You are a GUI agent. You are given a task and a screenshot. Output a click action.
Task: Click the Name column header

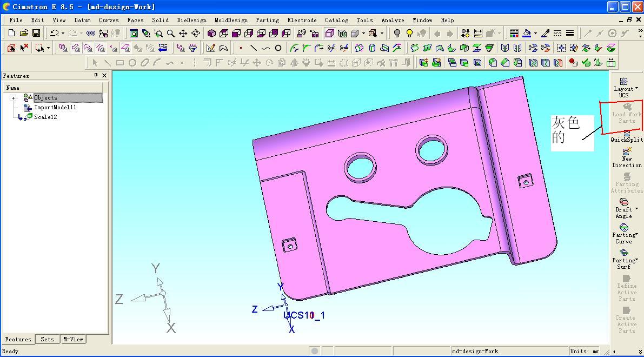54,88
